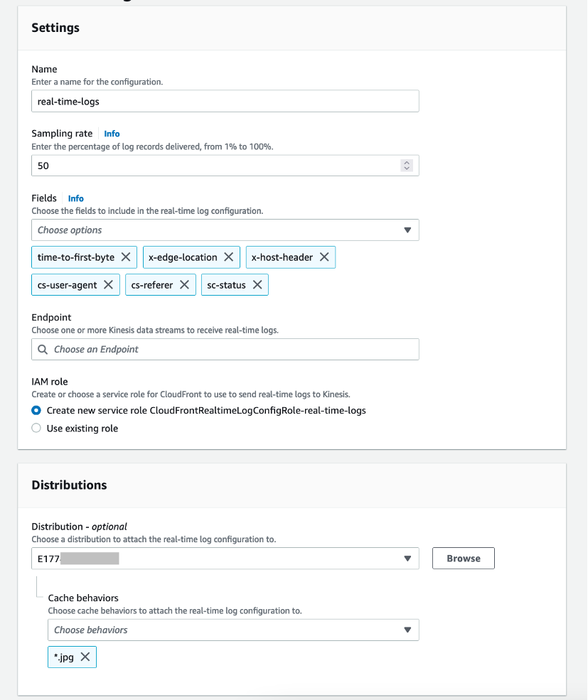This screenshot has height=700, width=588.
Task: Increase sampling rate with stepper up arrow
Action: click(x=407, y=162)
